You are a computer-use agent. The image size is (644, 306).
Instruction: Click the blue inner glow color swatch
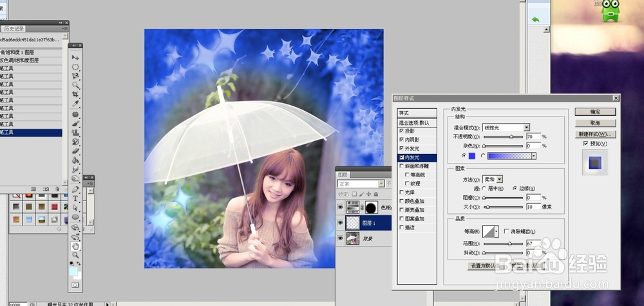471,156
